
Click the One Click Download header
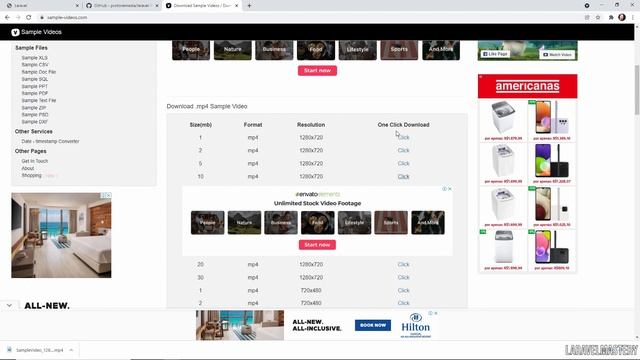(403, 124)
